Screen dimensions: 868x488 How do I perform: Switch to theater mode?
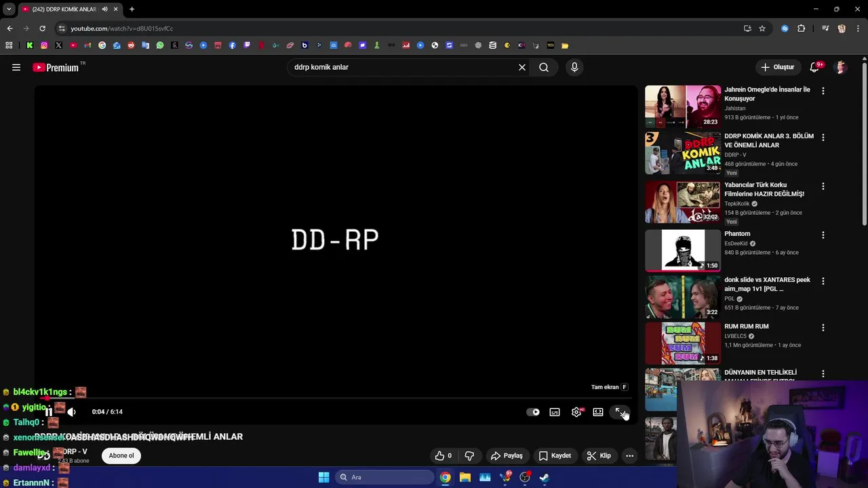tap(598, 411)
